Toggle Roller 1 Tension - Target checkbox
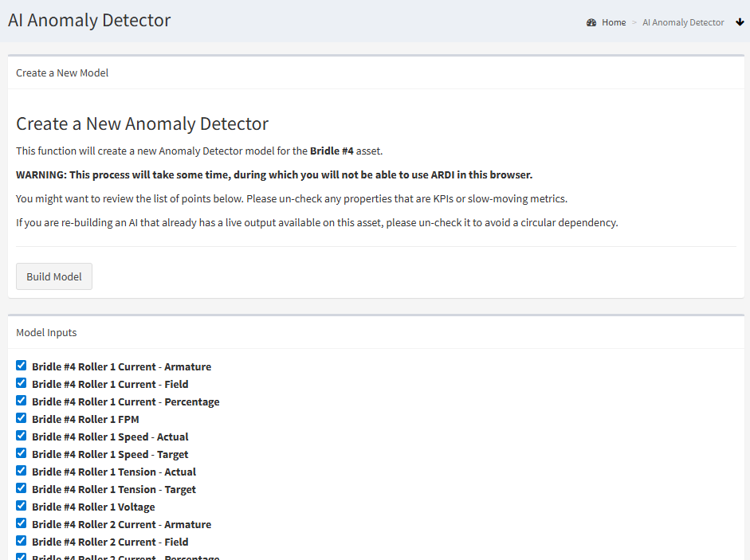 click(22, 488)
